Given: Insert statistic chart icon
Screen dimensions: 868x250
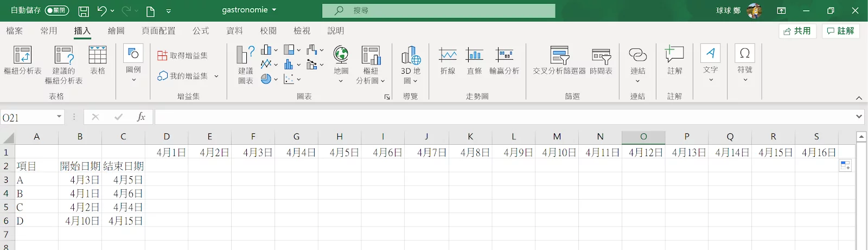Looking at the screenshot, I should [x=292, y=65].
